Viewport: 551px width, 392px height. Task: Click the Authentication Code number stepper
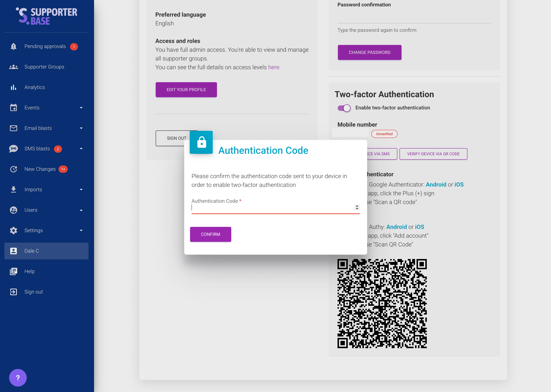(357, 207)
